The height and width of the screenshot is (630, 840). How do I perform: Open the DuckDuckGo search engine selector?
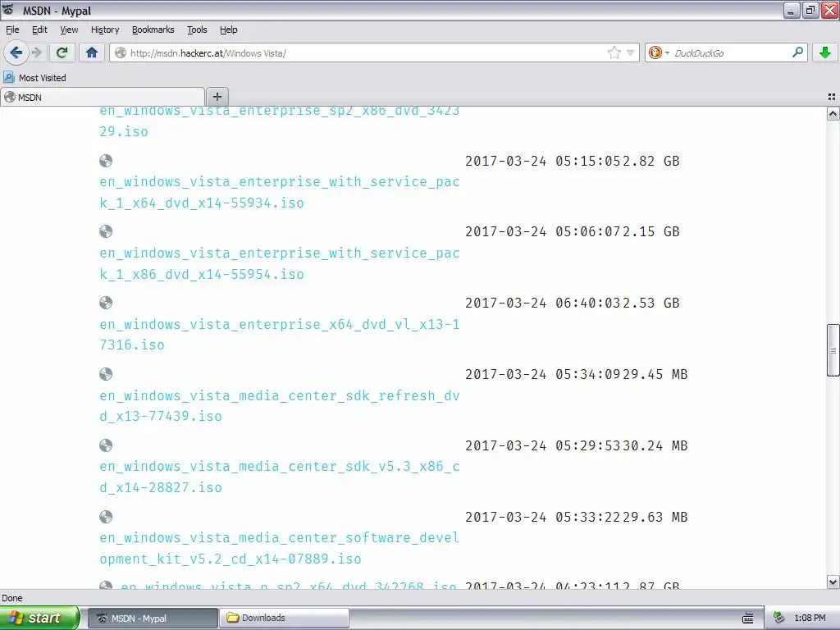659,52
